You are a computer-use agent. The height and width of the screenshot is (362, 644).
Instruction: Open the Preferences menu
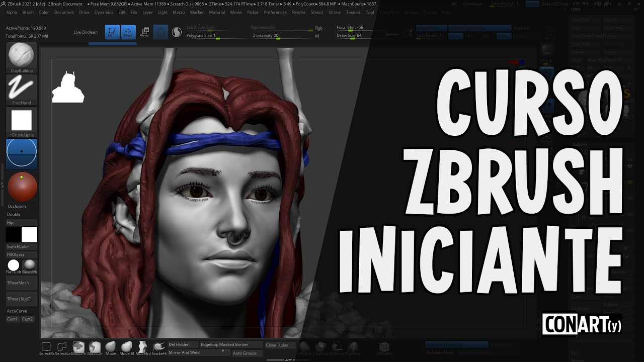pyautogui.click(x=275, y=12)
